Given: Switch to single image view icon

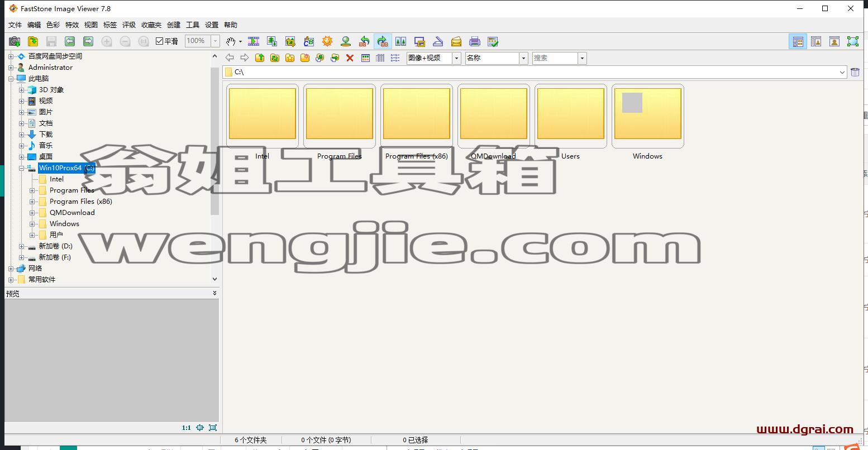Looking at the screenshot, I should pyautogui.click(x=834, y=41).
